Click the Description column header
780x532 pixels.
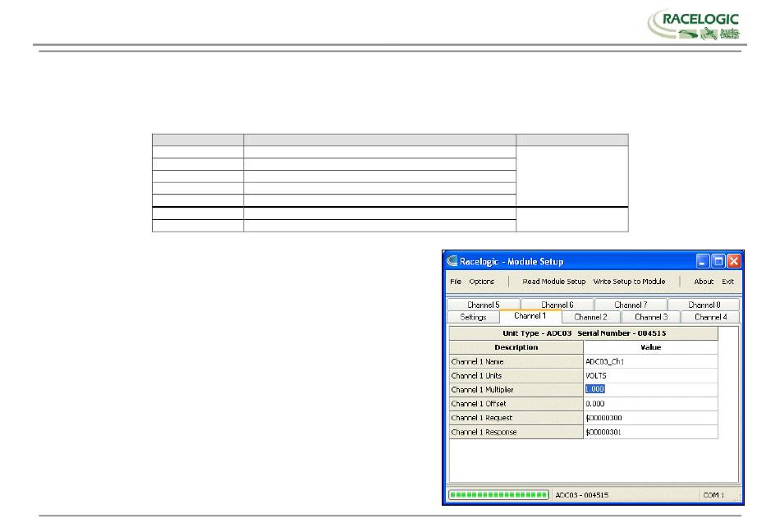tap(516, 347)
